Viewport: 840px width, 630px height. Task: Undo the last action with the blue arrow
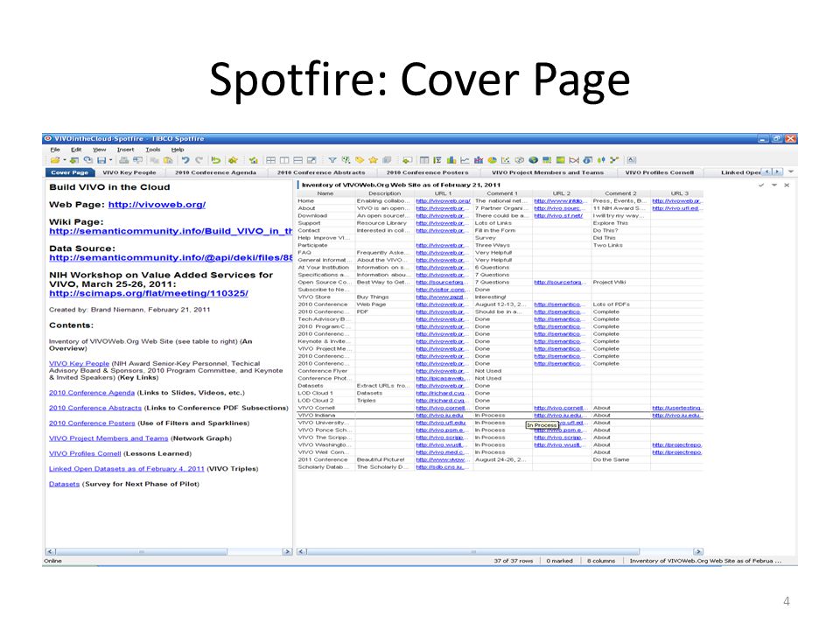pos(185,160)
